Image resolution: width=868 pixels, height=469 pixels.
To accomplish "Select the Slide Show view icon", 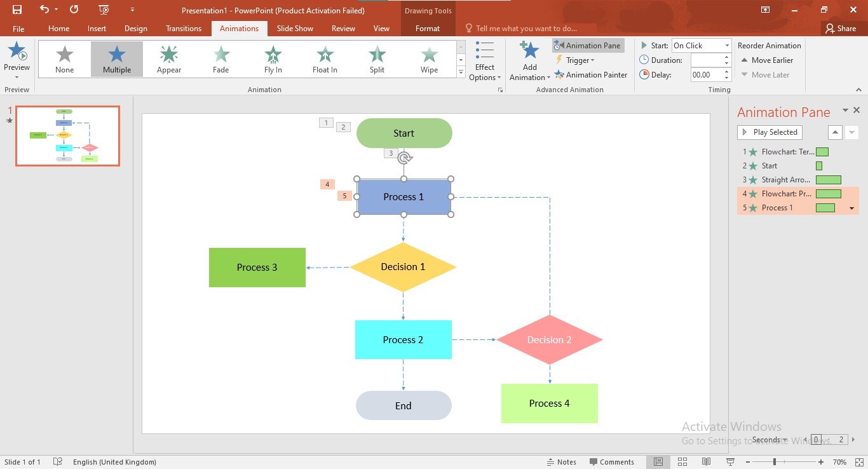I will point(729,461).
